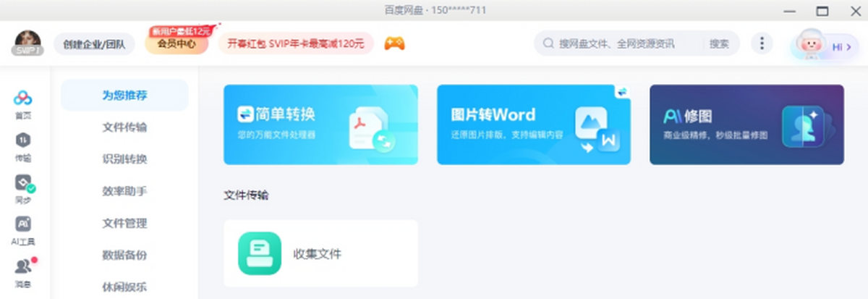This screenshot has height=299, width=868.
Task: Open the 文件管理 category
Action: (124, 223)
